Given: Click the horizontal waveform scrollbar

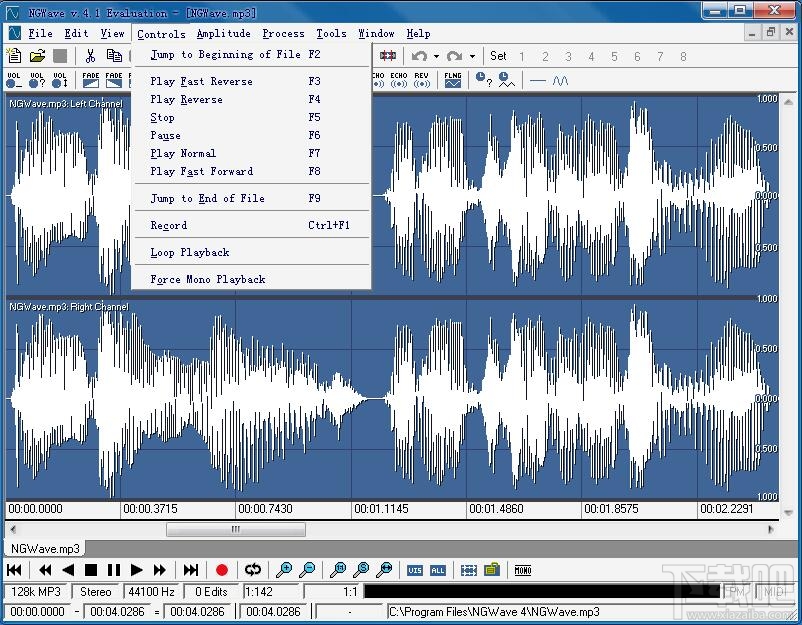Looking at the screenshot, I should [235, 529].
